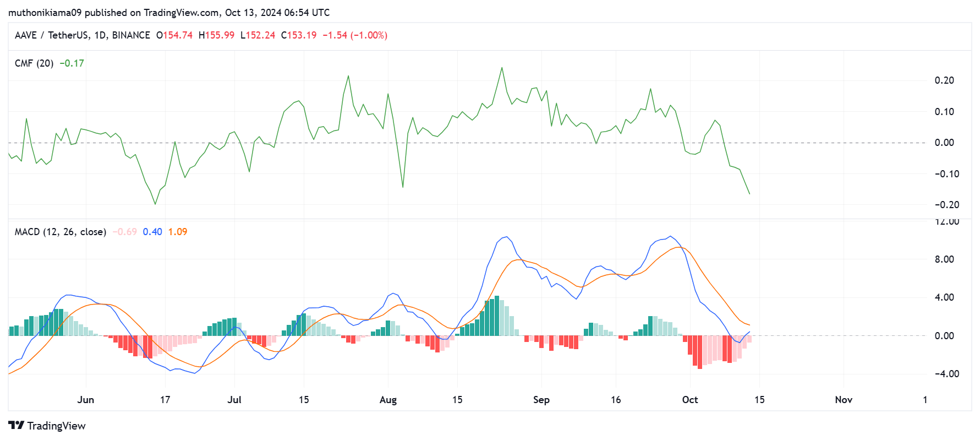Select the orange MACD signal value 1.09
The image size is (980, 440).
[x=178, y=232]
